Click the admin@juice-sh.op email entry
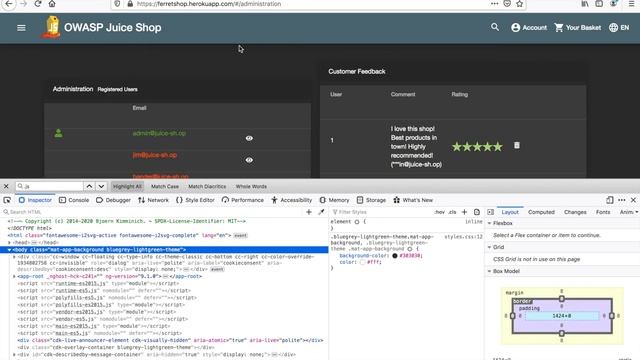640x360 pixels. click(x=159, y=133)
